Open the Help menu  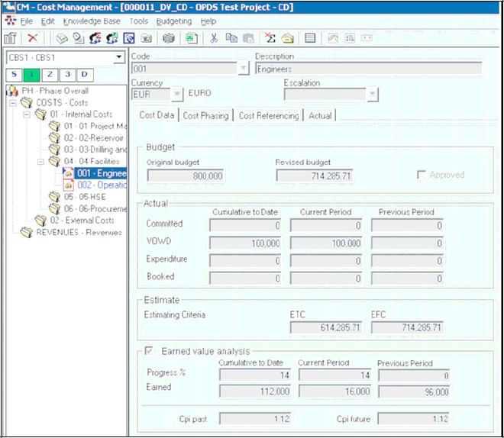coord(208,21)
